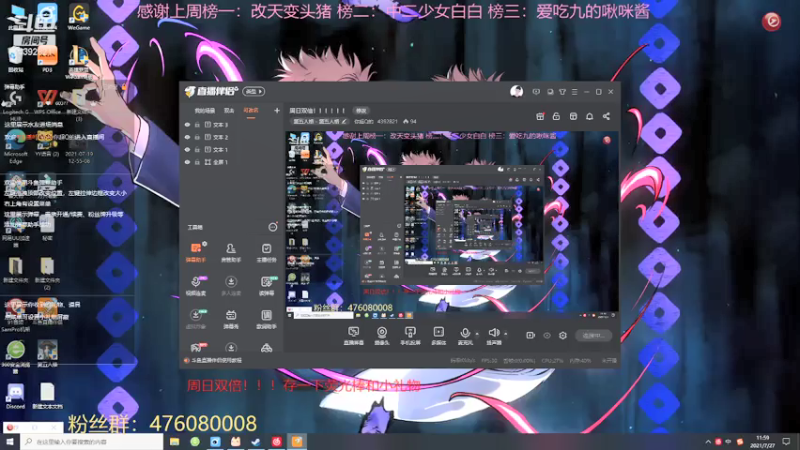Open Windows Start menu
800x450 pixels.
(x=10, y=441)
